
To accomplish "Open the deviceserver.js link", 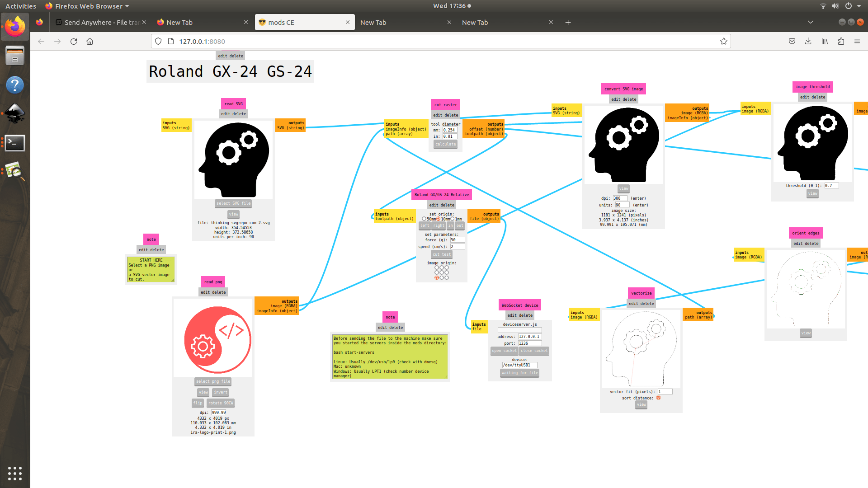I will [520, 324].
